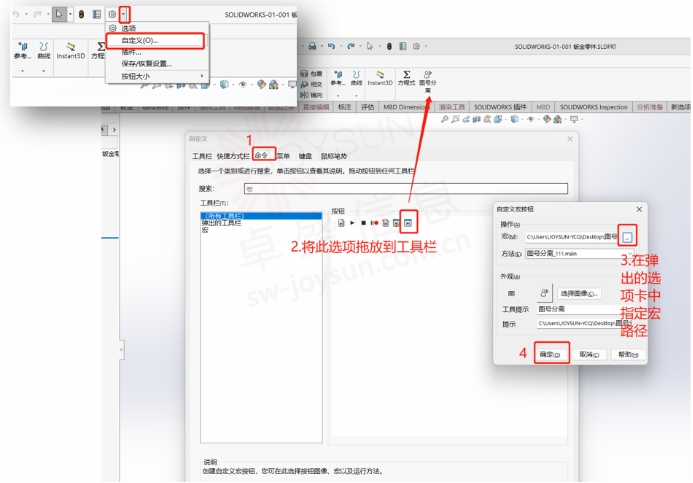Open View Settings monitor icon in view toolbar
Screen dimensions: 693x483
pos(574,119)
